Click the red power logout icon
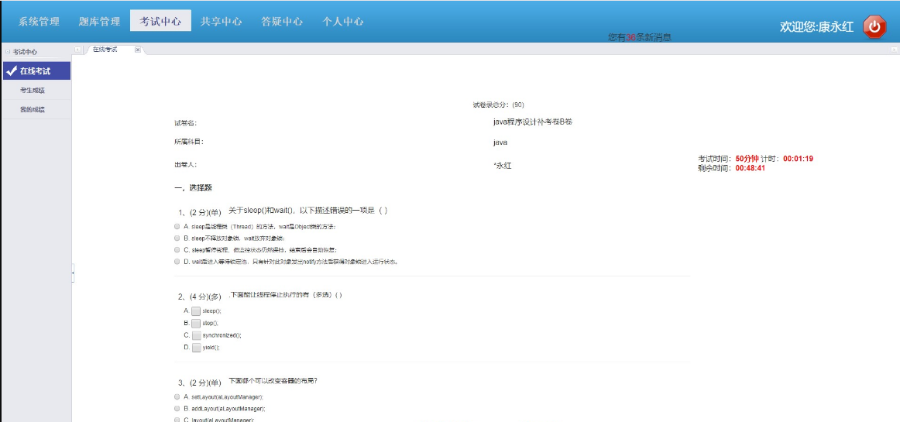 point(874,26)
